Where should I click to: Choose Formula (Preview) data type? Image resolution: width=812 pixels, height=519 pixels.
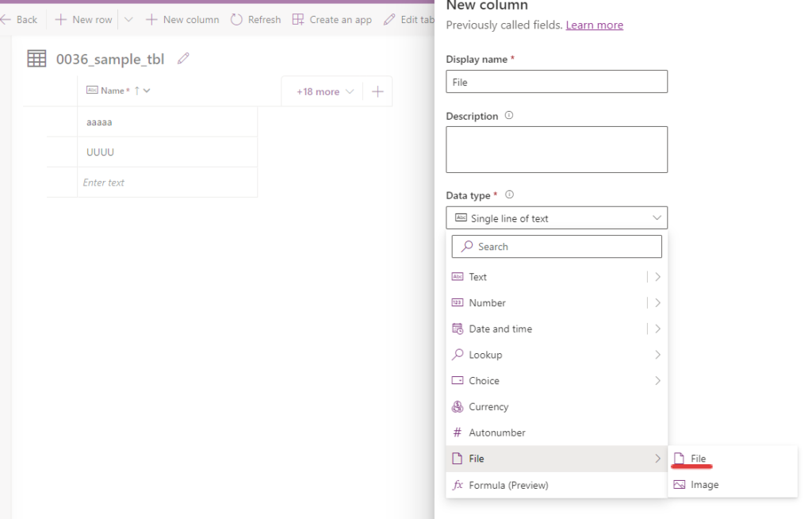coord(507,485)
